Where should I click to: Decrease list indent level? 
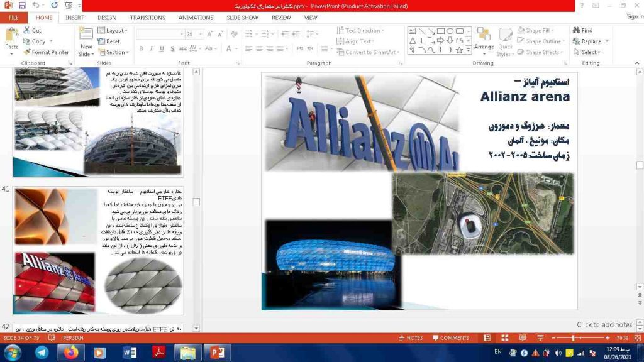[x=285, y=34]
